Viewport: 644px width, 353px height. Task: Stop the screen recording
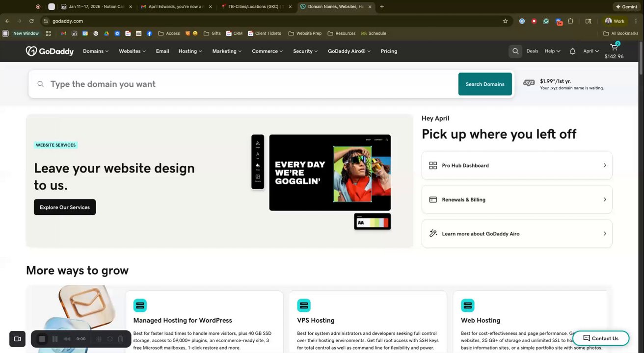(x=42, y=339)
